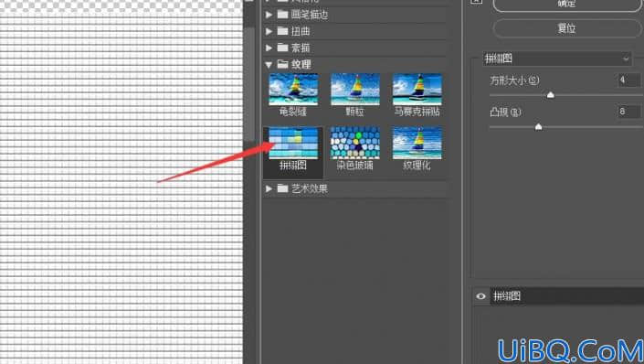Click the 凸现 slider handle

pyautogui.click(x=538, y=127)
